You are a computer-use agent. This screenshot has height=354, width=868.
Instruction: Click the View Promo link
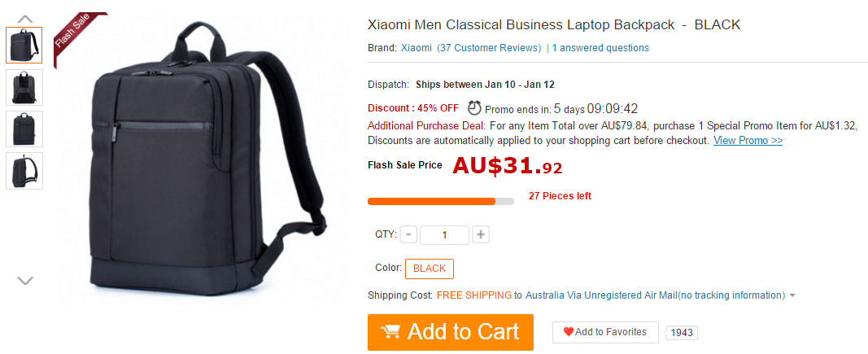748,140
